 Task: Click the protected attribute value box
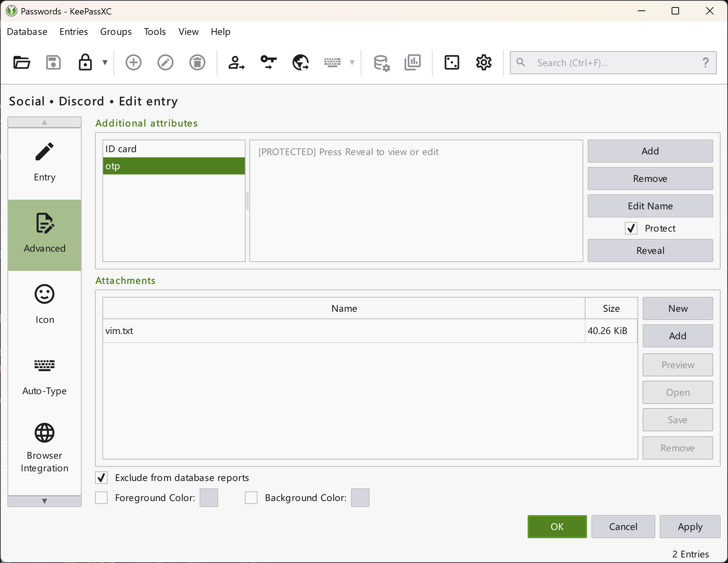click(416, 201)
